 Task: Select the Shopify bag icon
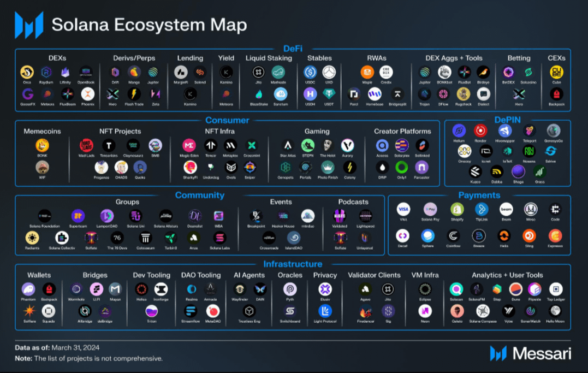[457, 209]
